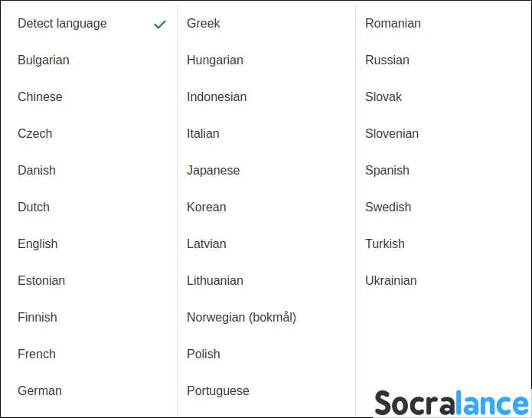Pick French from the language menu
This screenshot has height=418, width=532.
point(37,354)
